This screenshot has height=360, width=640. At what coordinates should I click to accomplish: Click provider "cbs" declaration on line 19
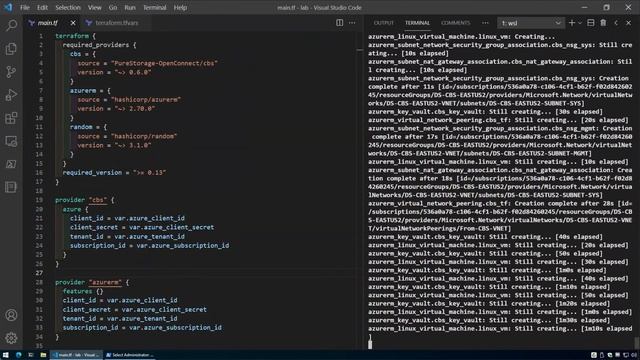tap(85, 200)
